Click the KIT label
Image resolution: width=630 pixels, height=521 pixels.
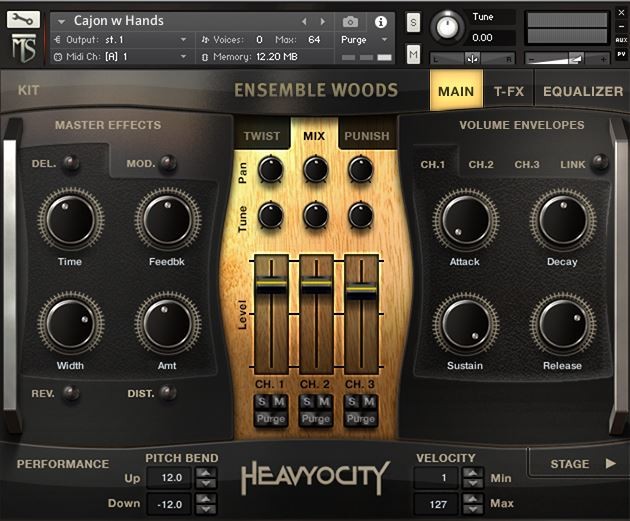coord(29,90)
